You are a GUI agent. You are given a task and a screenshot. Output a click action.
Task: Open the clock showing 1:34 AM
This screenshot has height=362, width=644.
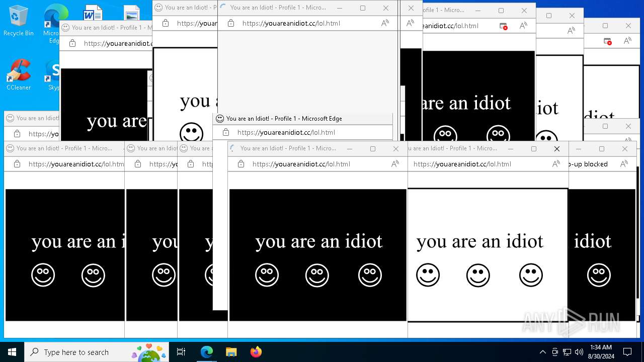[601, 352]
